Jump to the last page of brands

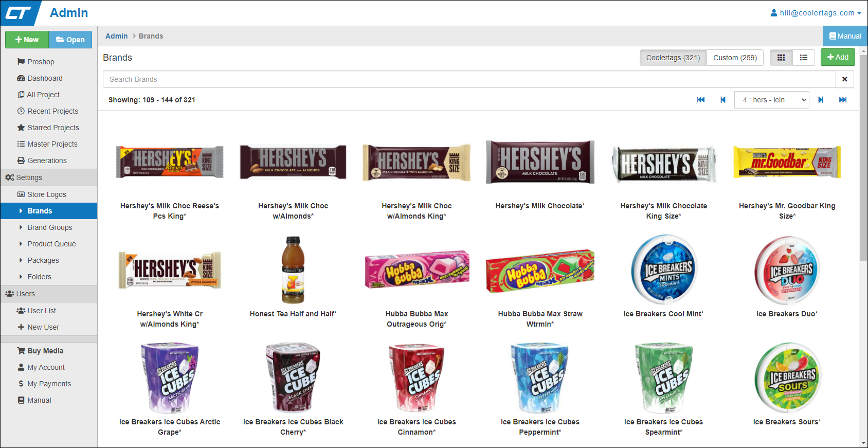click(x=843, y=100)
